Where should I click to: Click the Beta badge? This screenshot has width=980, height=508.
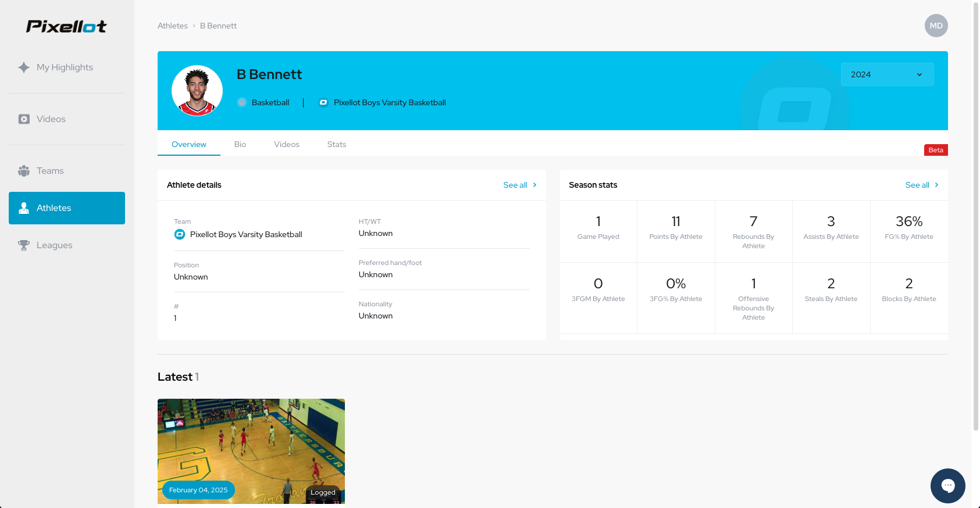[x=936, y=150]
